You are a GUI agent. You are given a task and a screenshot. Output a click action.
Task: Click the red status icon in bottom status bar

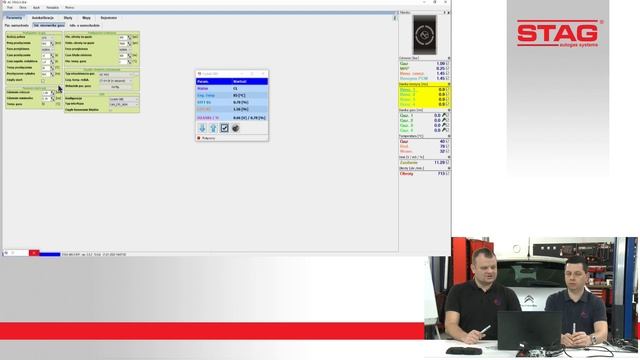pyautogui.click(x=34, y=253)
